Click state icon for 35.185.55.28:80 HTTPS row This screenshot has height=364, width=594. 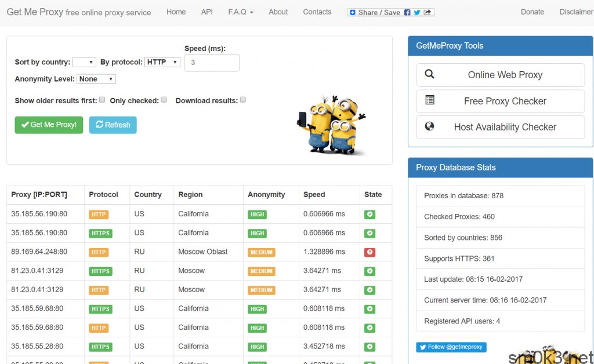click(x=370, y=347)
